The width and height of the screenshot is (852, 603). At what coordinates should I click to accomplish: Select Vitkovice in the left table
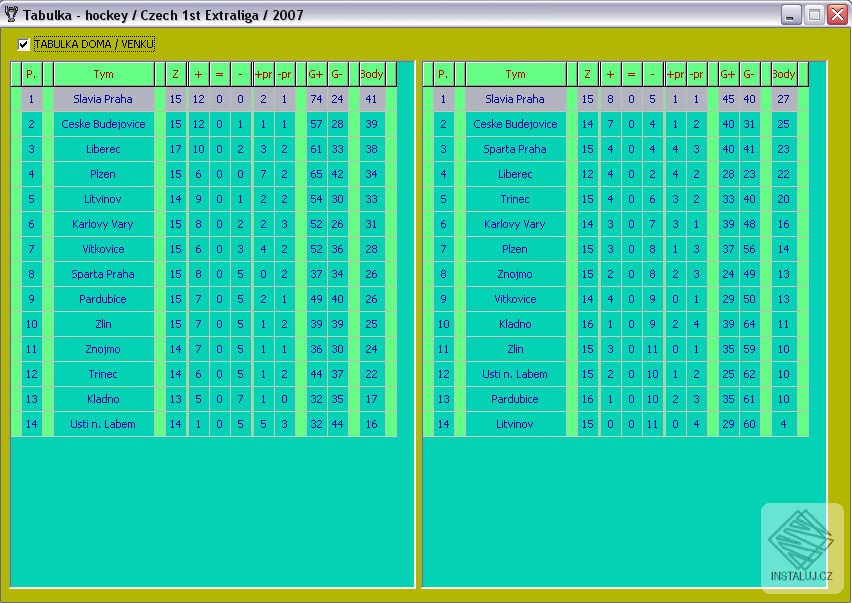point(105,249)
